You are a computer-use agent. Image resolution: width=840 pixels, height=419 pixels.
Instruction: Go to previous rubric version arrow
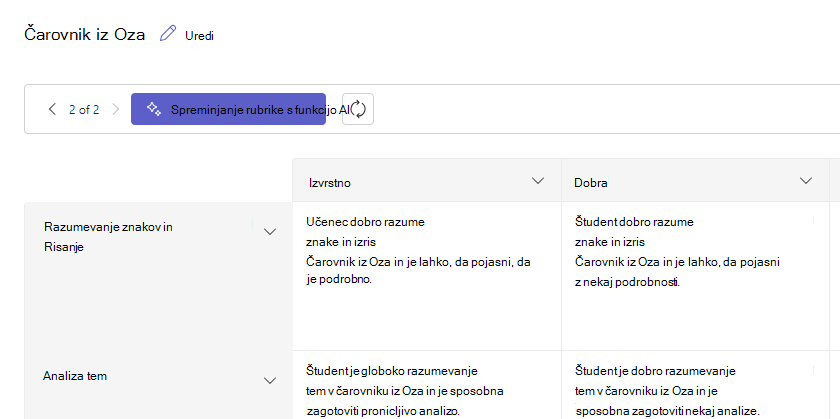[x=52, y=109]
